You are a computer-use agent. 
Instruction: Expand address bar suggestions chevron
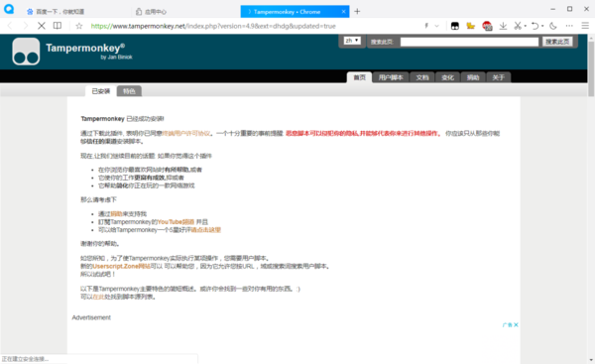pos(436,26)
